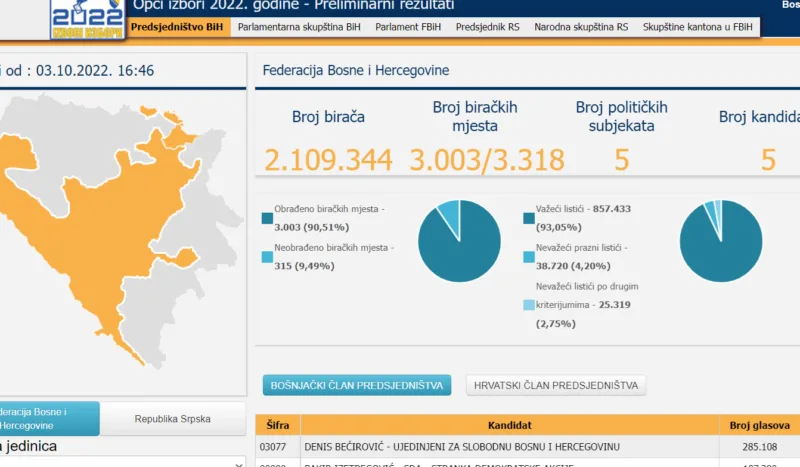Click the Šifra column header

pyautogui.click(x=278, y=425)
